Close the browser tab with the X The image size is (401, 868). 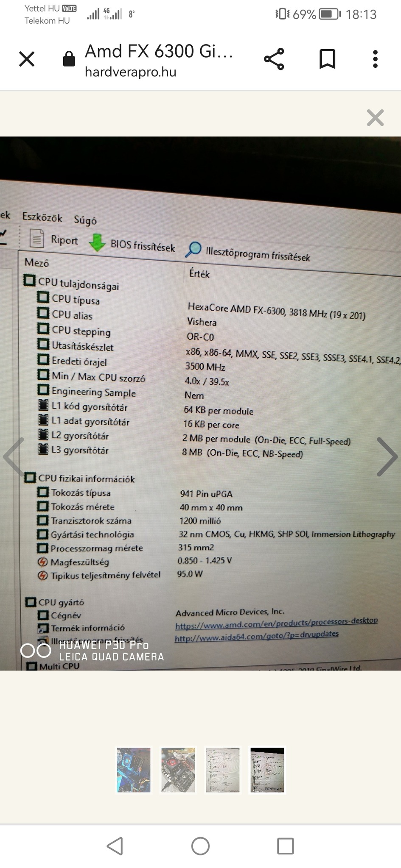(27, 59)
